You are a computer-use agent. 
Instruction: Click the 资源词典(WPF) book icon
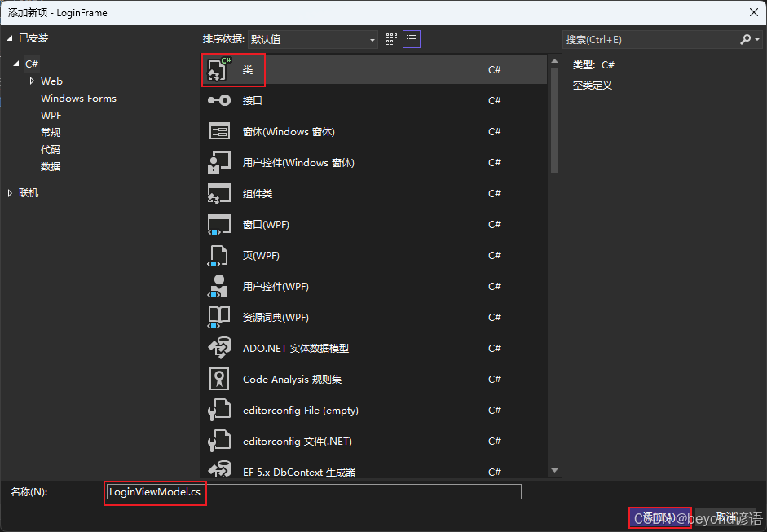[x=218, y=318]
